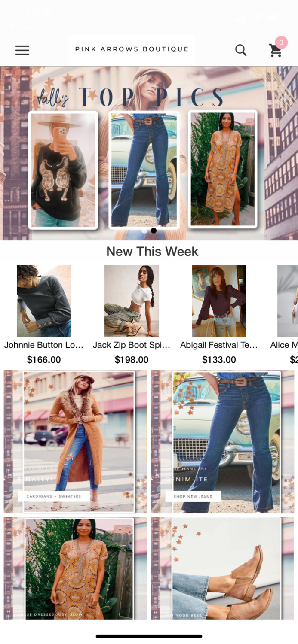Viewport: 298px width, 644px height.
Task: Open the partially visible Alice product
Action: click(287, 301)
